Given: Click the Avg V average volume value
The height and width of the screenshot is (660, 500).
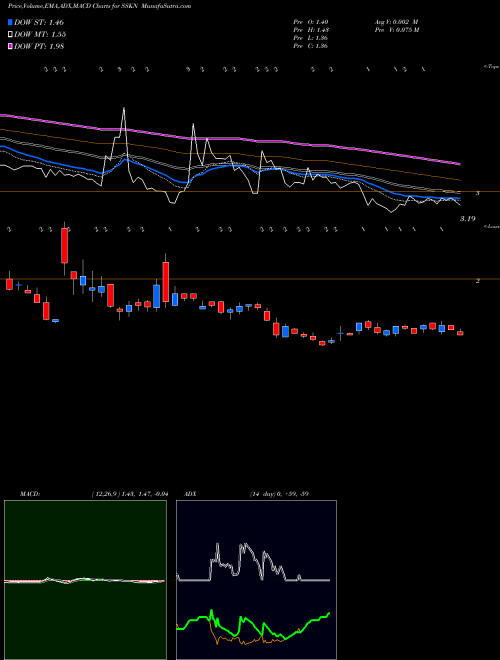Looking at the screenshot, I should pyautogui.click(x=396, y=22).
